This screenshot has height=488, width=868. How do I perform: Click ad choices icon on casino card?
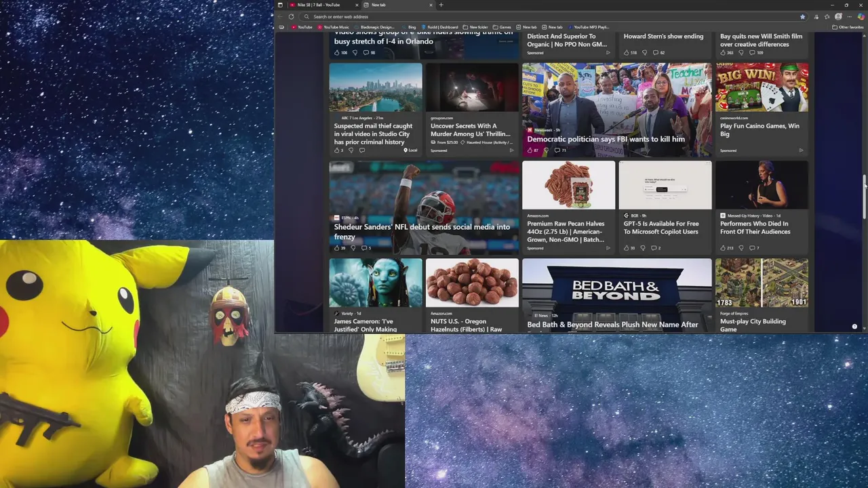(801, 150)
